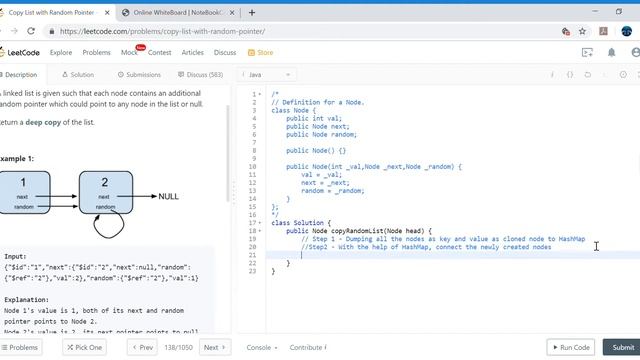Screen dimensions: 640x360
Task: Click the site lock icon in the address bar
Action: (52, 31)
